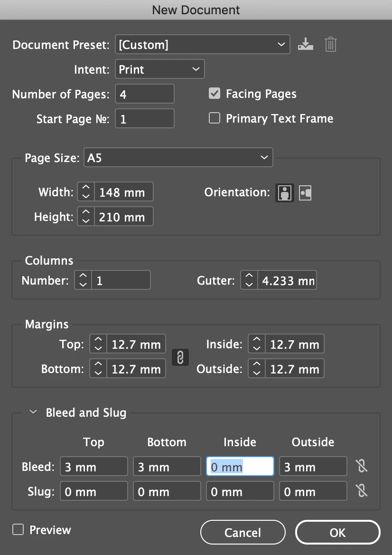Delete preset using the trash icon
The width and height of the screenshot is (392, 555).
click(x=330, y=44)
